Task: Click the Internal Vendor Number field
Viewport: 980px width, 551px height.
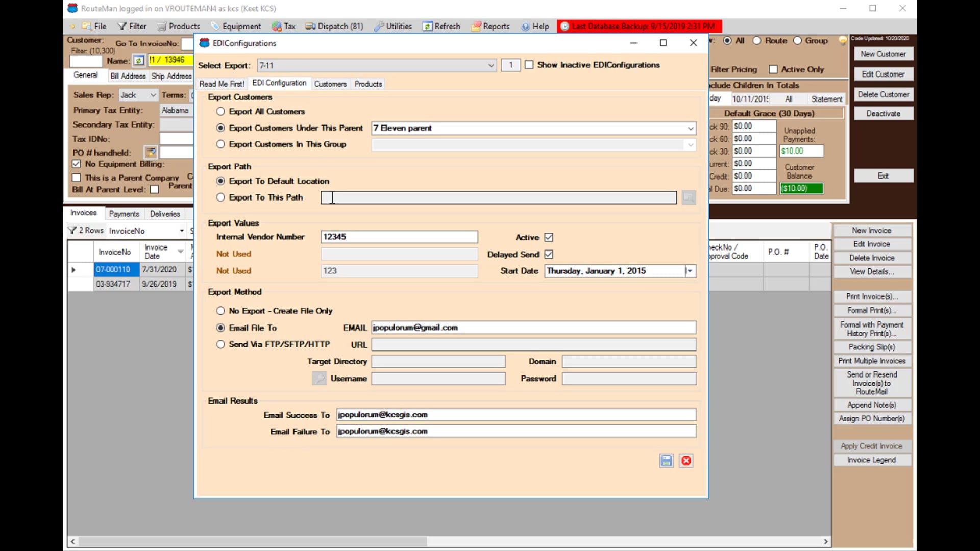Action: pos(399,237)
